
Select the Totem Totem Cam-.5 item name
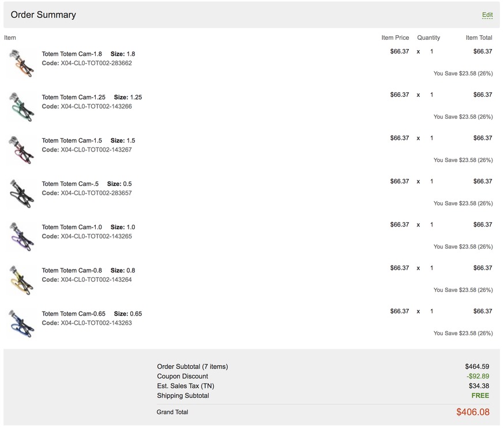(70, 184)
